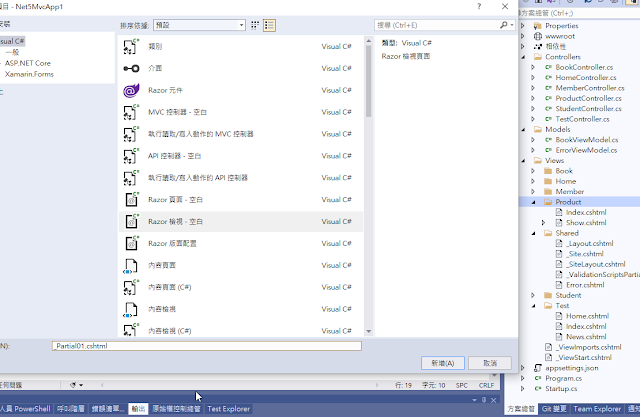Image resolution: width=640 pixels, height=417 pixels.
Task: Select 一般 category
Action: (12, 52)
